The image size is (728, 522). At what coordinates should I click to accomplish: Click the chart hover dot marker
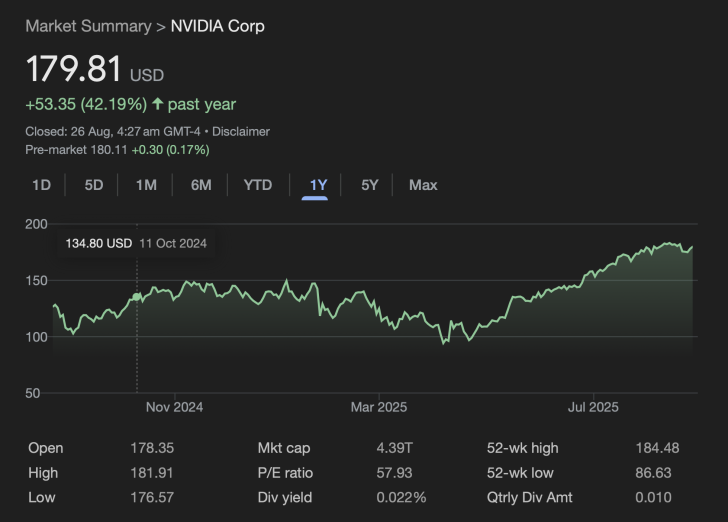tap(136, 296)
